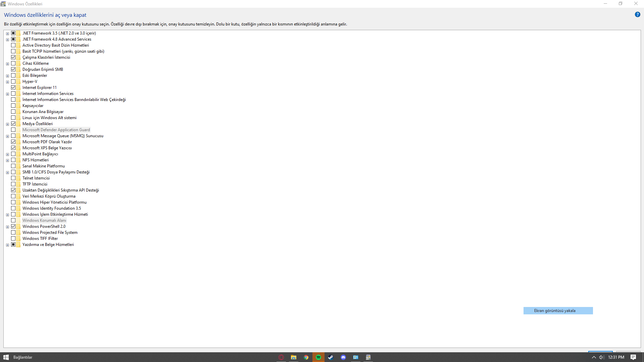Uncheck Doğrudan Erişimli SMB
Image resolution: width=644 pixels, height=362 pixels.
click(x=13, y=69)
